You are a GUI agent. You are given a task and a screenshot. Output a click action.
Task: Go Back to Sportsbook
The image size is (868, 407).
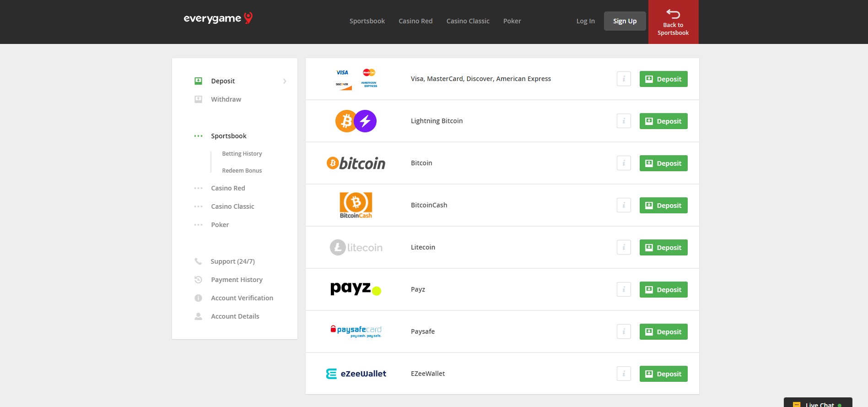(x=673, y=22)
